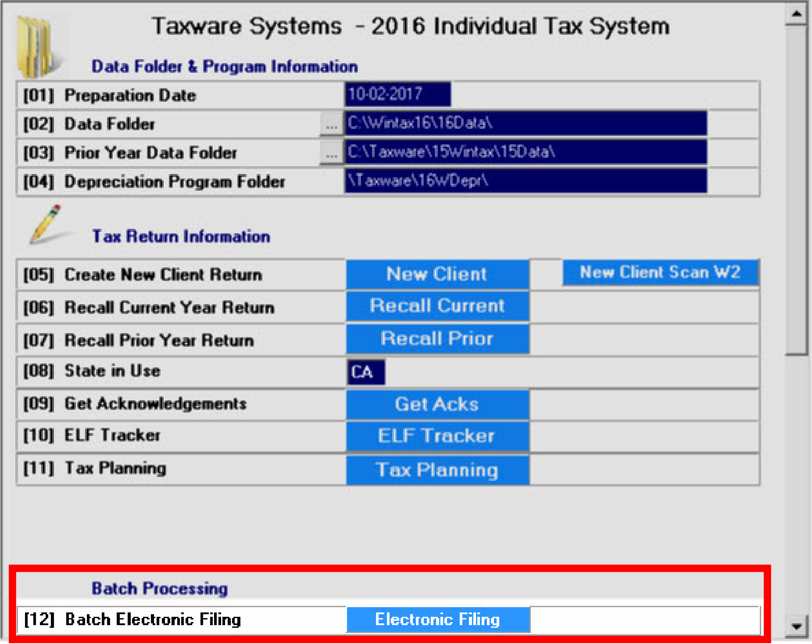This screenshot has height=644, width=812.
Task: Start batch Electronic Filing
Action: coord(438,619)
